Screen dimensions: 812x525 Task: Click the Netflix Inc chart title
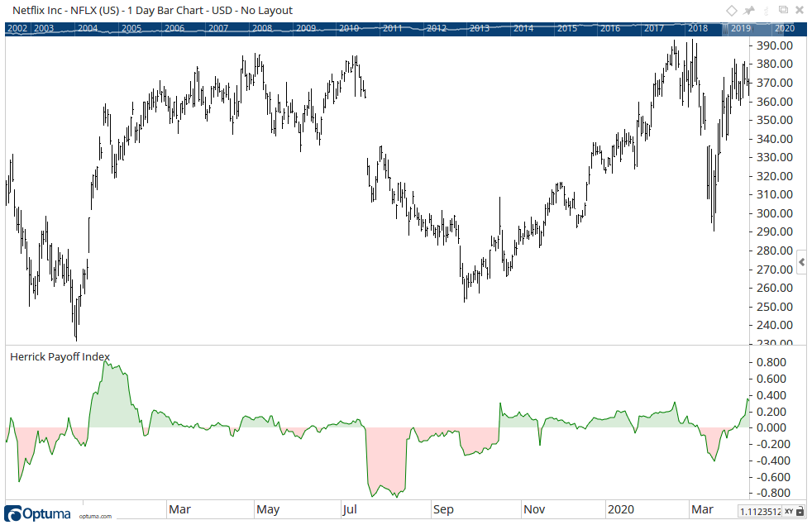(x=152, y=11)
